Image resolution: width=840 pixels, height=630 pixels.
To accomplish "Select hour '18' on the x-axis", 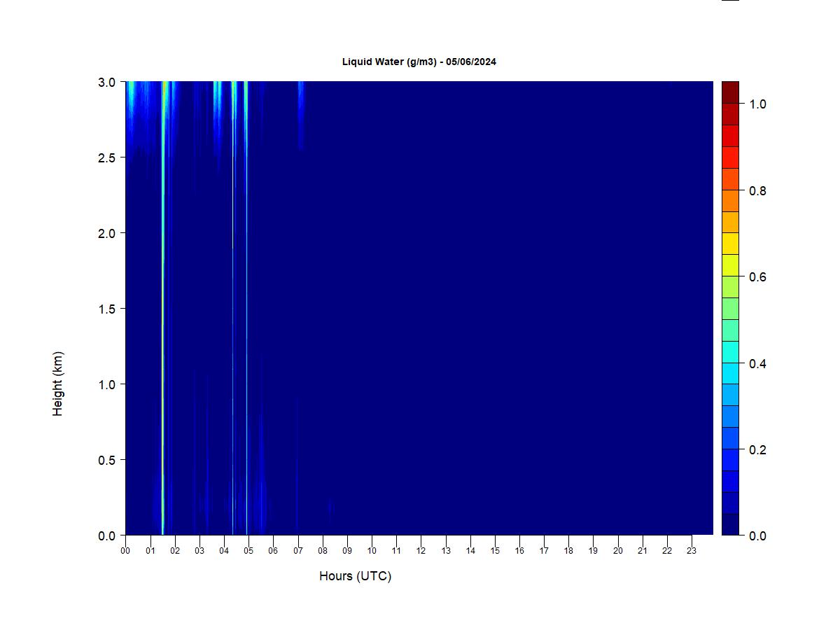I will (x=568, y=551).
